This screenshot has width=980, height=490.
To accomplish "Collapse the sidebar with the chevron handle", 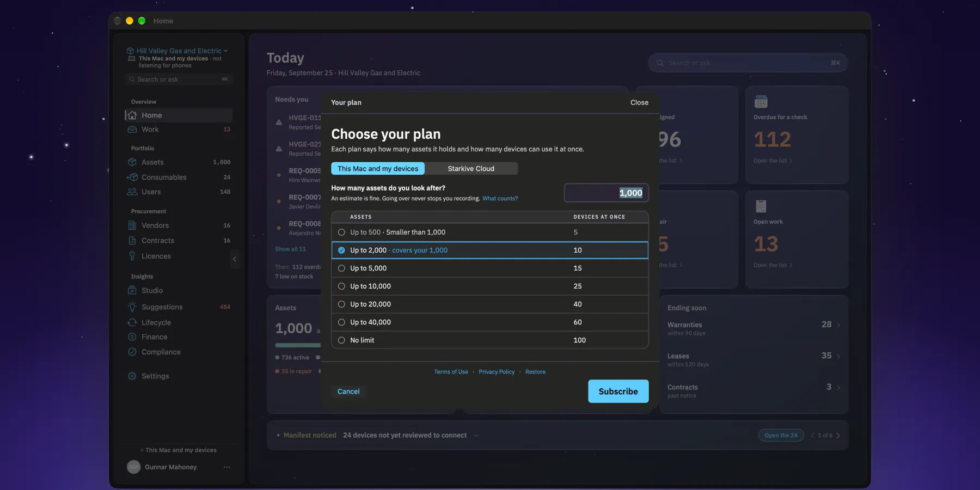I will click(235, 259).
